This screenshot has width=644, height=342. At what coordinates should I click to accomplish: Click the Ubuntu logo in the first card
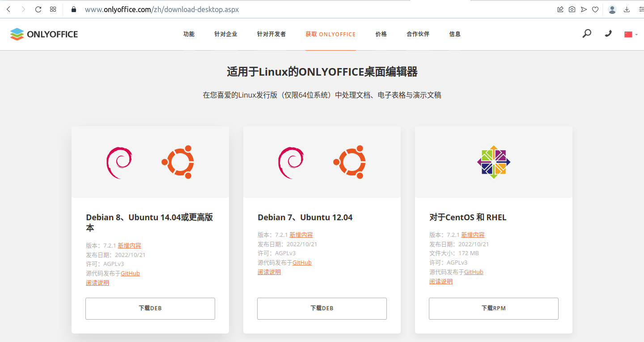click(178, 162)
